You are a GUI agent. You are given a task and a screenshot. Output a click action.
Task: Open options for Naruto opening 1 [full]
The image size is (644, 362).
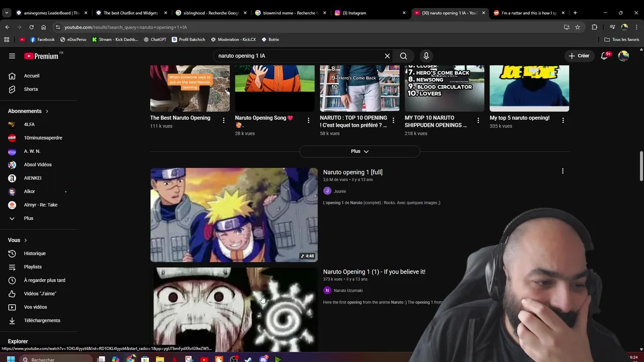pos(562,171)
